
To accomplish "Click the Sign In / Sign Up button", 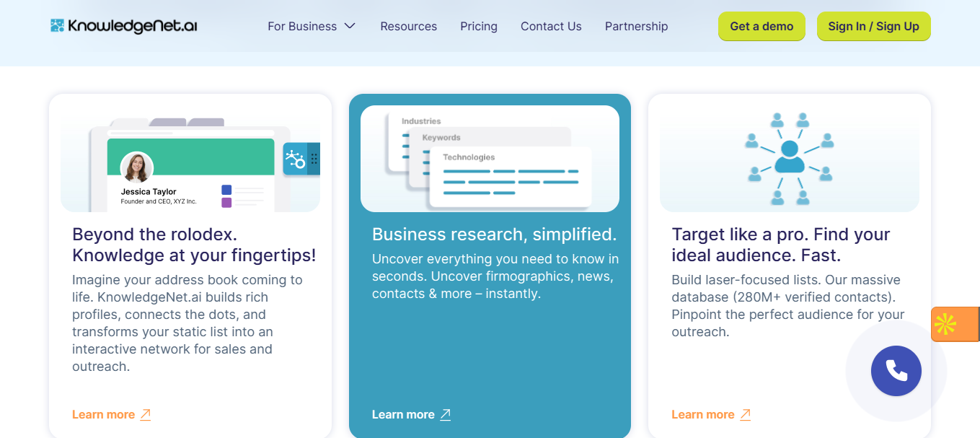I will [x=873, y=26].
